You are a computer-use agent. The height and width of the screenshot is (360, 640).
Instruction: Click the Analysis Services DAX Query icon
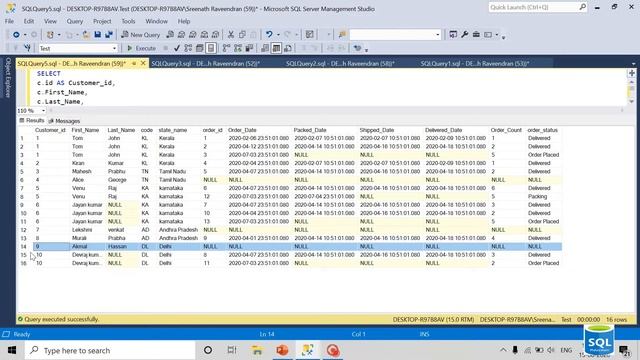(x=216, y=35)
